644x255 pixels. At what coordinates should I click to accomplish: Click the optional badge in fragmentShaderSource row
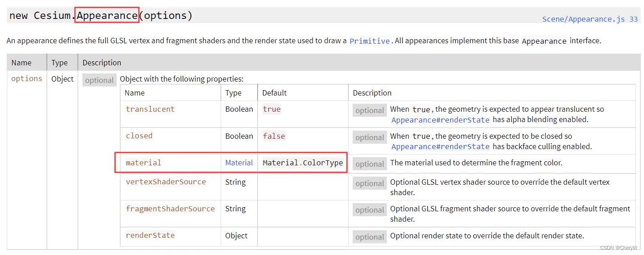[x=370, y=210]
